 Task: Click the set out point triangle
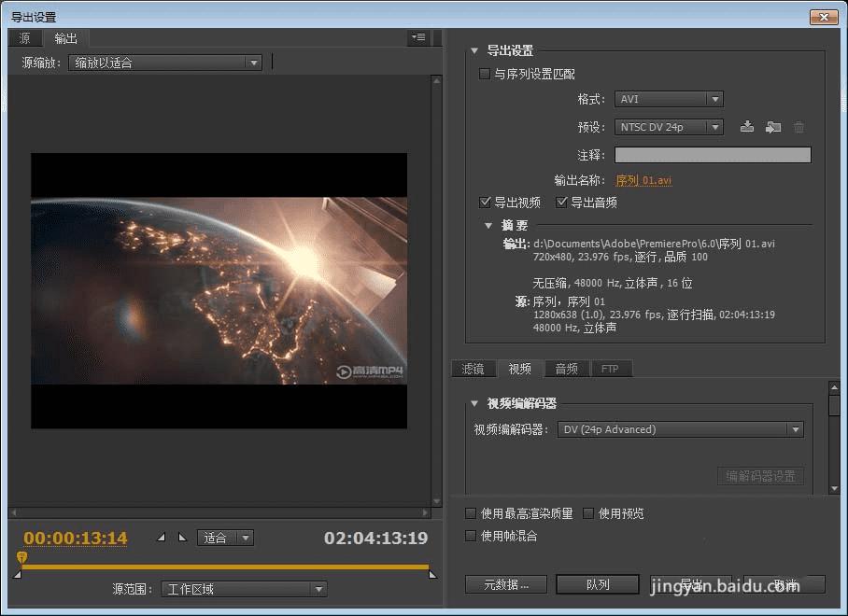point(182,538)
